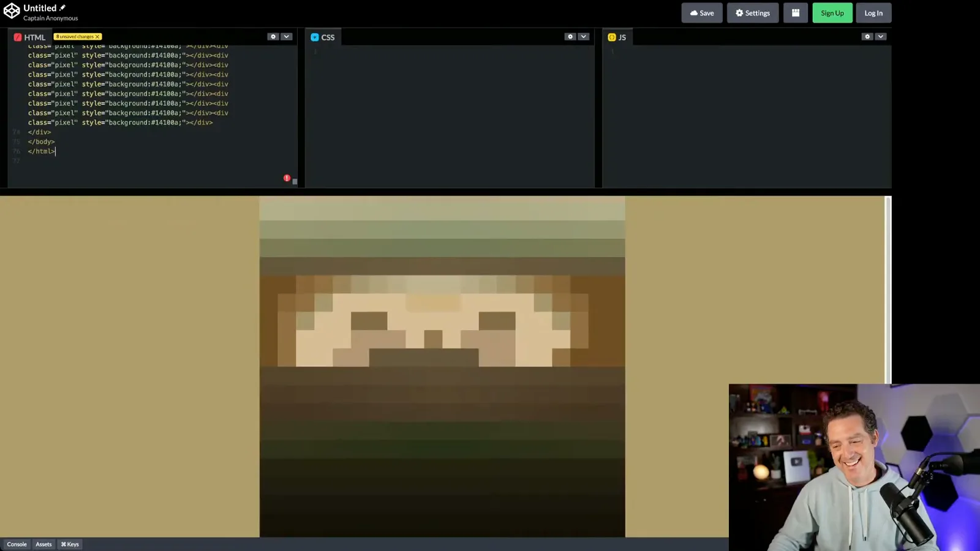The height and width of the screenshot is (551, 980).
Task: Change the editor layout via grid icon
Action: [796, 13]
